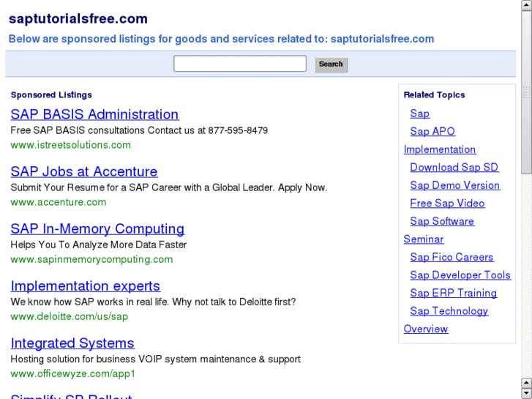The image size is (532, 399).
Task: Select the Sap APO related topic
Action: [x=432, y=132]
